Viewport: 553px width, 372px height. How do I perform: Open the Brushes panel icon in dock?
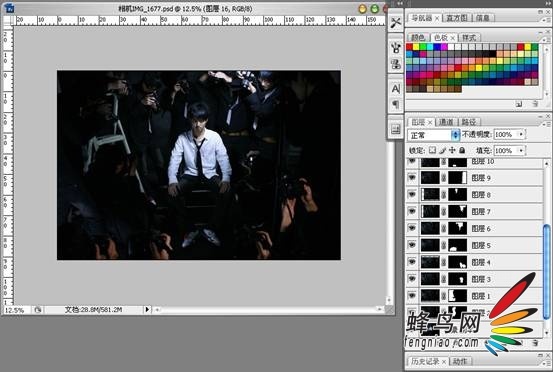396,47
